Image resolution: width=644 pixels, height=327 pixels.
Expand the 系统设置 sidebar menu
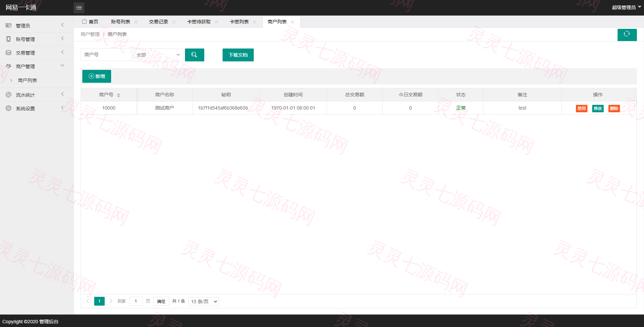pyautogui.click(x=62, y=108)
